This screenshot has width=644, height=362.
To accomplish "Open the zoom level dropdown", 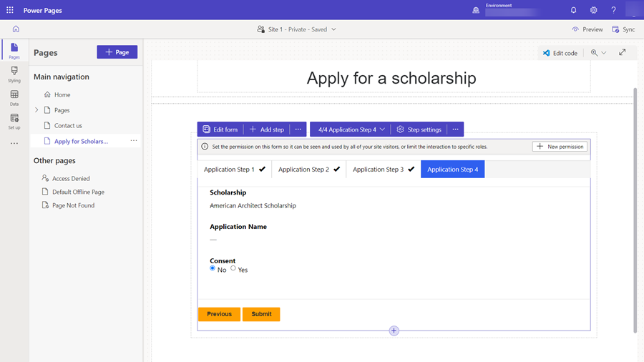I will click(598, 53).
